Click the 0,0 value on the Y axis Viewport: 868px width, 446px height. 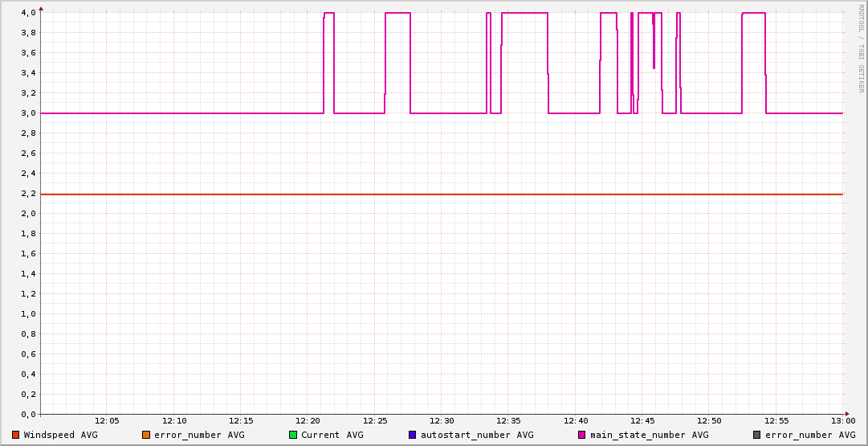click(x=28, y=415)
